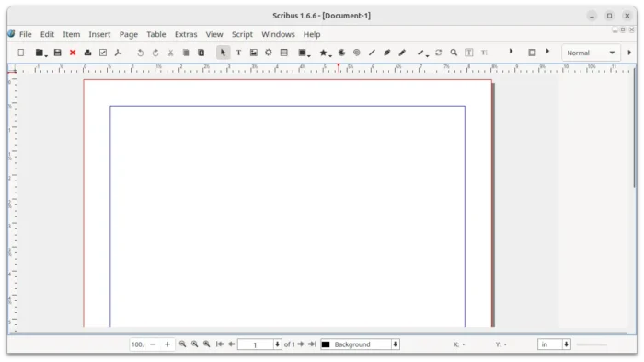Select the Image Frame tool
The image size is (644, 362).
[x=253, y=53]
